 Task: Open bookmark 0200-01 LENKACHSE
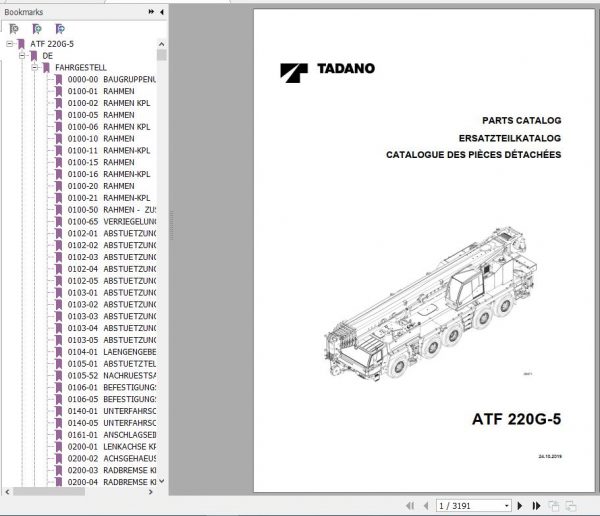[x=111, y=447]
